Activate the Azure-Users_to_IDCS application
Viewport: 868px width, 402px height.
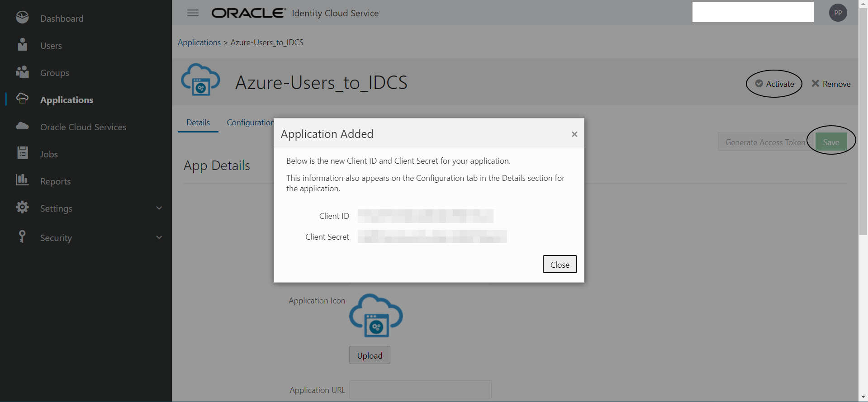(x=774, y=84)
